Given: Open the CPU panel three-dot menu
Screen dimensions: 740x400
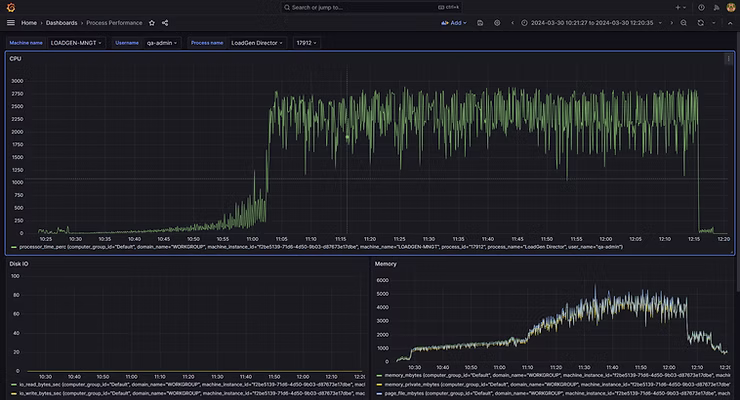Looking at the screenshot, I should (728, 59).
